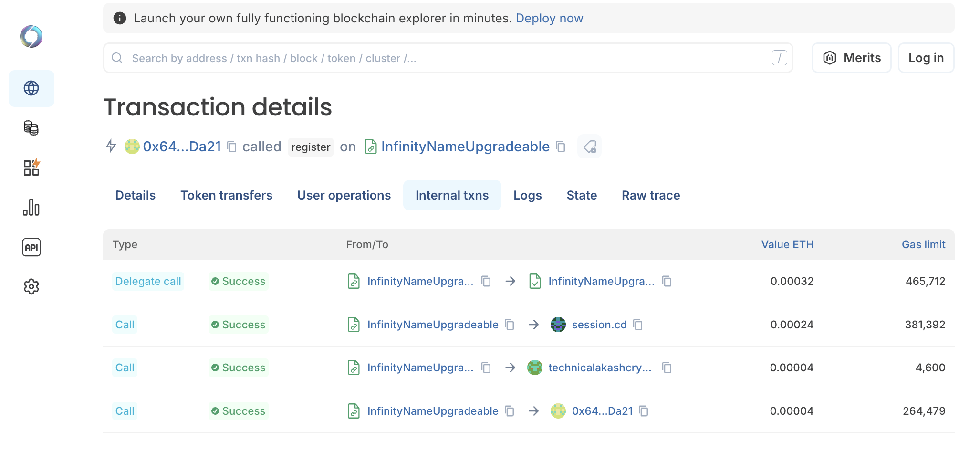The height and width of the screenshot is (462, 980).
Task: Click the private tag icon in header
Action: click(x=590, y=147)
